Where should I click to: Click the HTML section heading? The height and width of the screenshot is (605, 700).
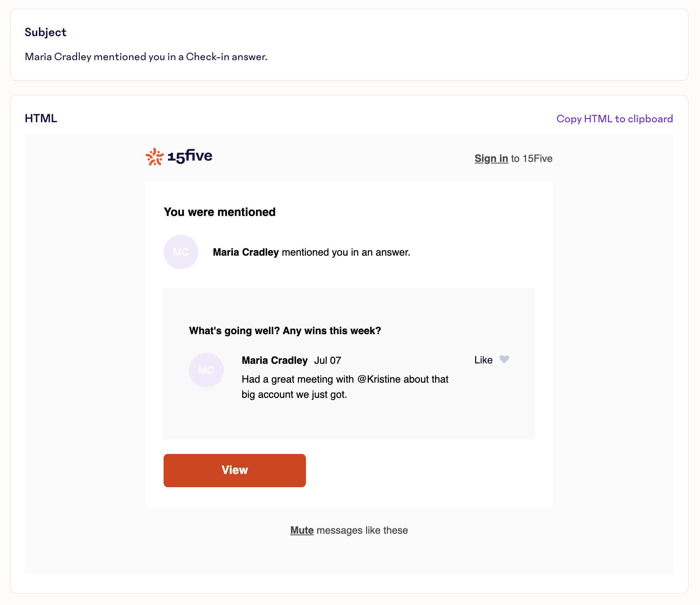click(41, 119)
